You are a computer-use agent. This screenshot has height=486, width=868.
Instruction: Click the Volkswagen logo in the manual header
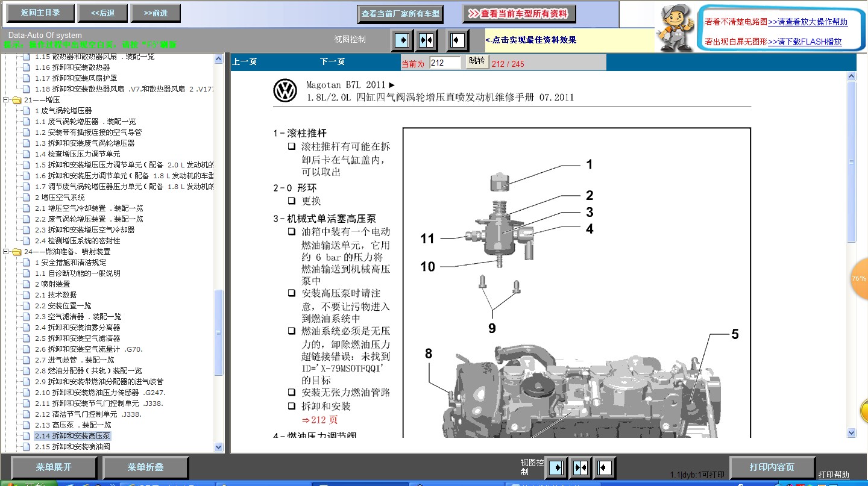click(285, 91)
